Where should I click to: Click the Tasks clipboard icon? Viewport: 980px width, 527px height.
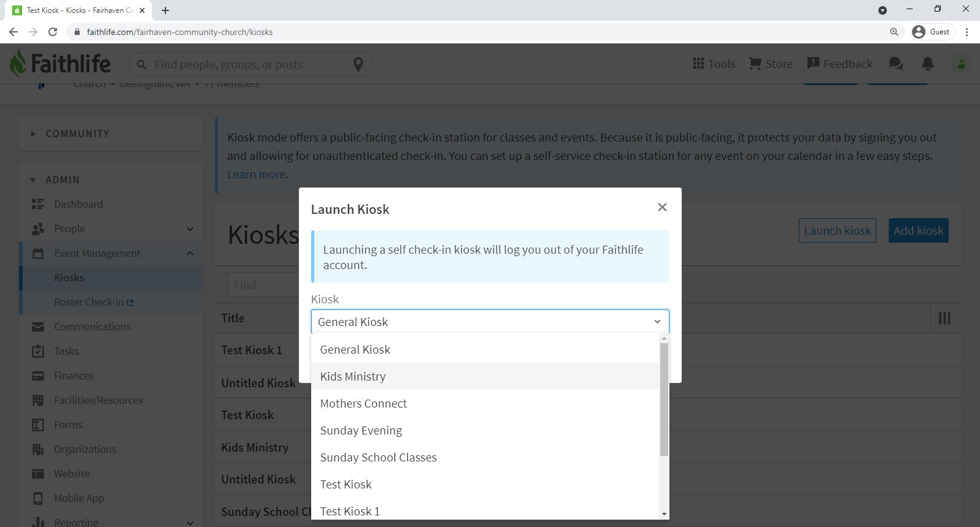pos(38,351)
